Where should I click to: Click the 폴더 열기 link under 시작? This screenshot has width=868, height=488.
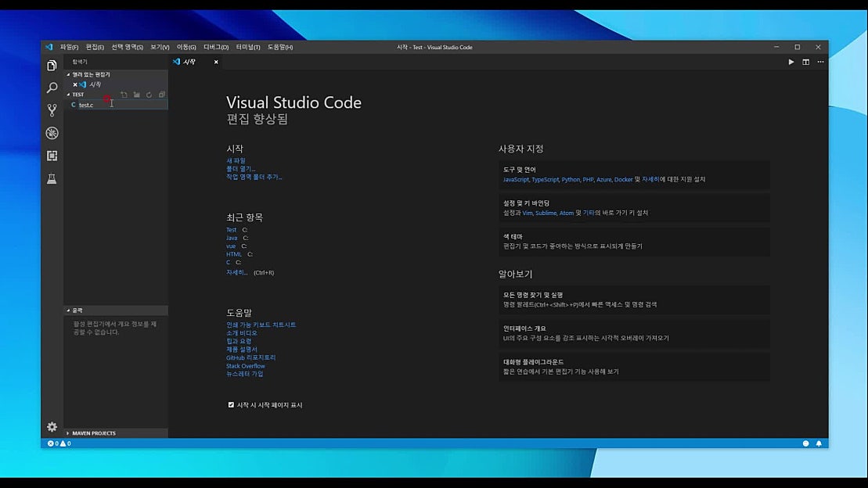pos(241,167)
